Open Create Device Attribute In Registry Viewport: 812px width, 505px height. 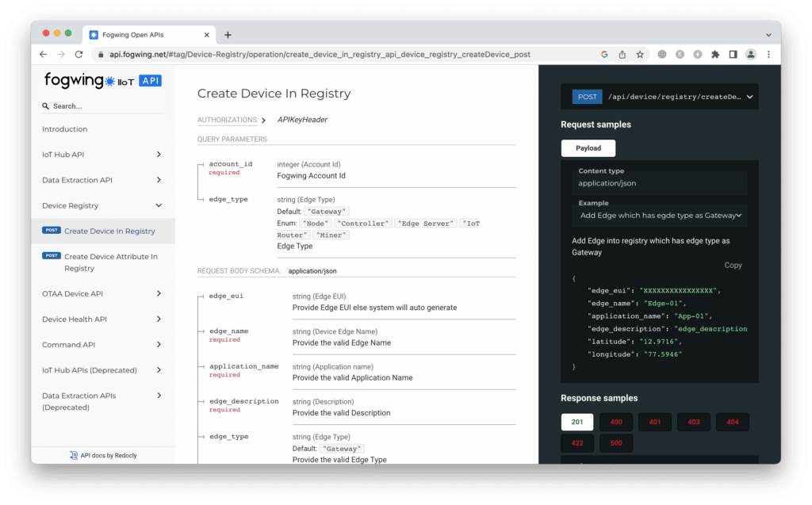(x=102, y=262)
